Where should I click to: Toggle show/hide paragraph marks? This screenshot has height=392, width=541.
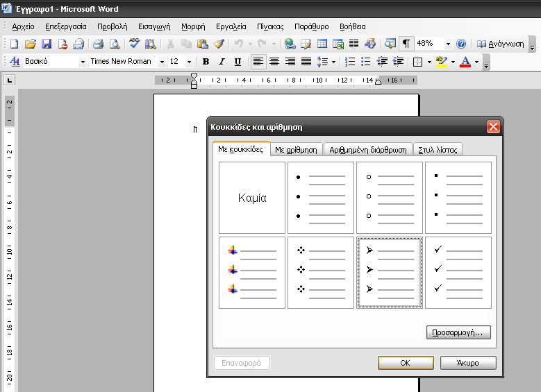(x=406, y=44)
